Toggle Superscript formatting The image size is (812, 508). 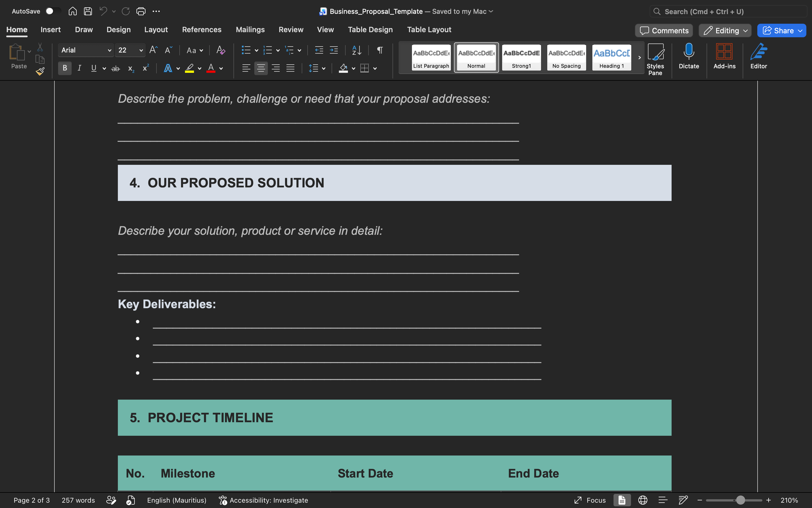pos(145,68)
